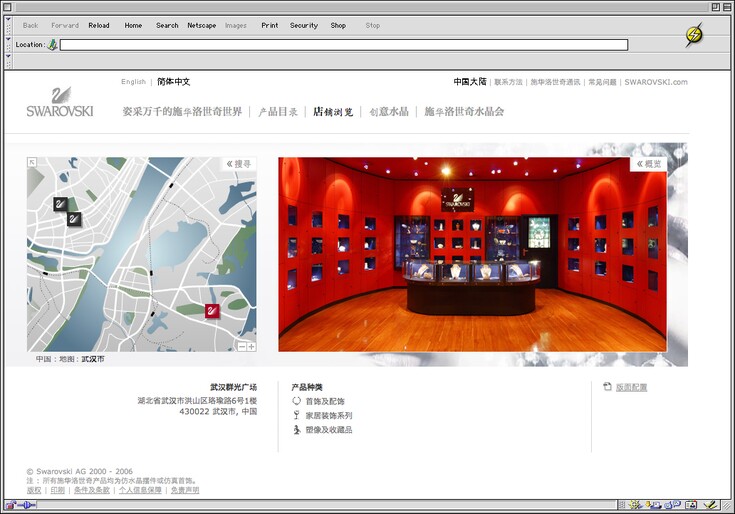Viewport: 735px width, 514px height.
Task: Collapse the Location toolbar triangle
Action: click(8, 38)
